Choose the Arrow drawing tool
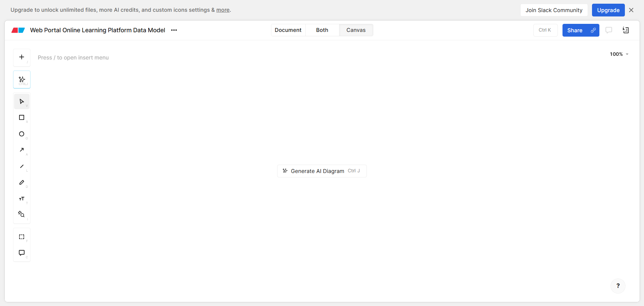Screen dimensions: 644x306 (22, 150)
